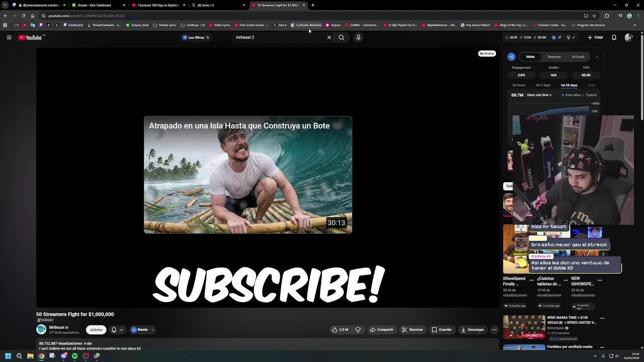Image resolution: width=644 pixels, height=362 pixels.
Task: Start voice search with the microphone
Action: tap(358, 37)
